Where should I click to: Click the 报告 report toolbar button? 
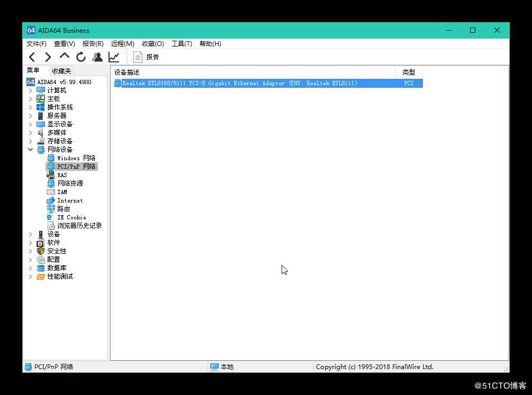pyautogui.click(x=146, y=57)
